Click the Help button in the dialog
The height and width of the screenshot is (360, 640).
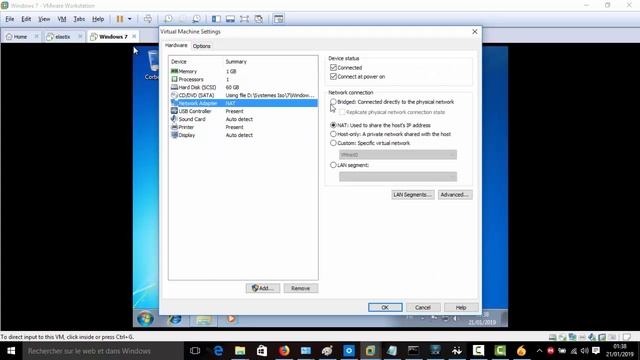(461, 307)
